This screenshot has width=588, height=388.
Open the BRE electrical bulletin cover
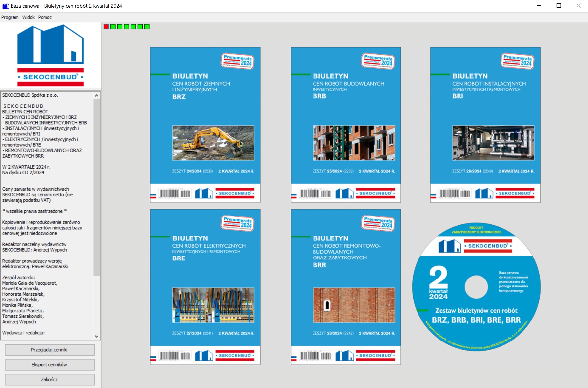205,287
